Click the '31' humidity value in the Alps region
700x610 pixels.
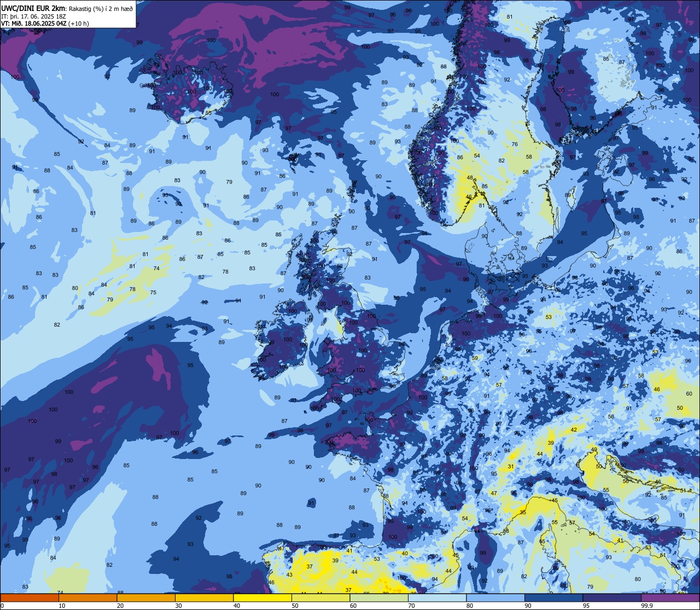(511, 467)
